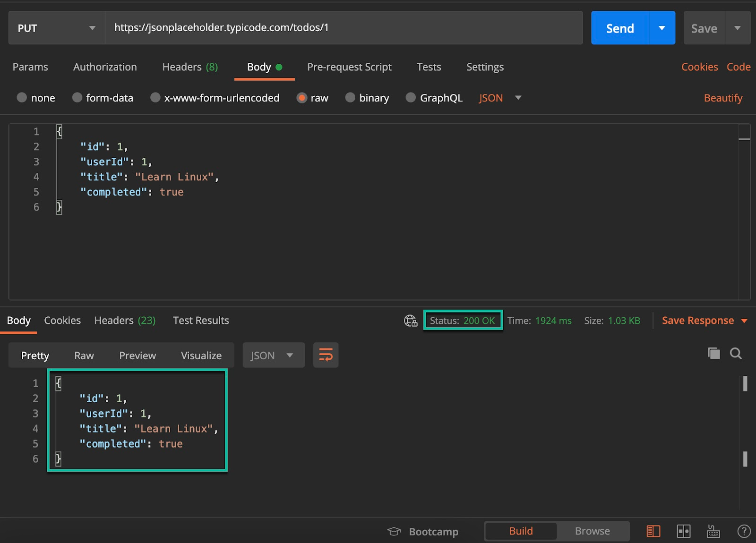756x543 pixels.
Task: Toggle the sidebar layout icon
Action: [x=653, y=531]
